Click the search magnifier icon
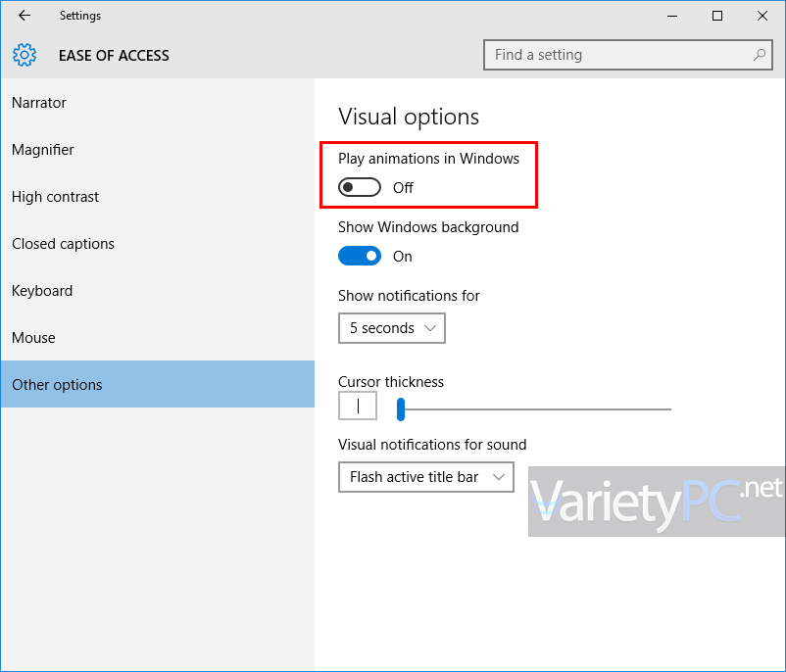This screenshot has height=672, width=786. [760, 55]
